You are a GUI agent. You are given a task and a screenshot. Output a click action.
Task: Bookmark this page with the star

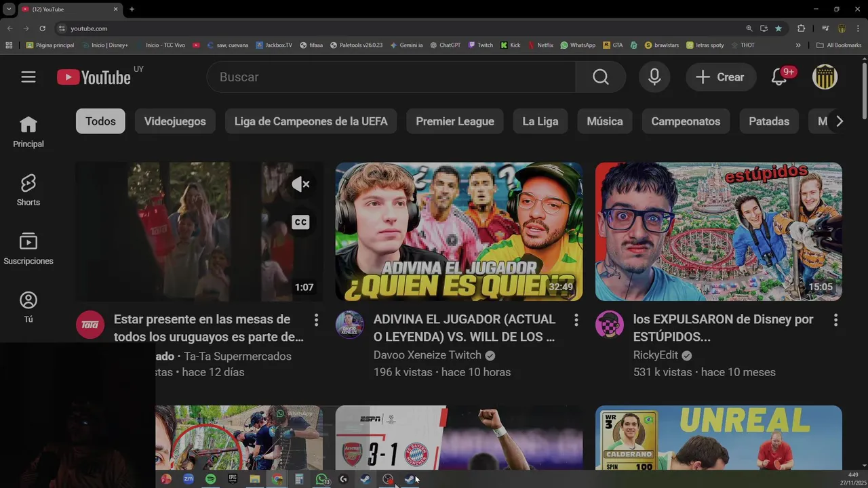click(778, 28)
